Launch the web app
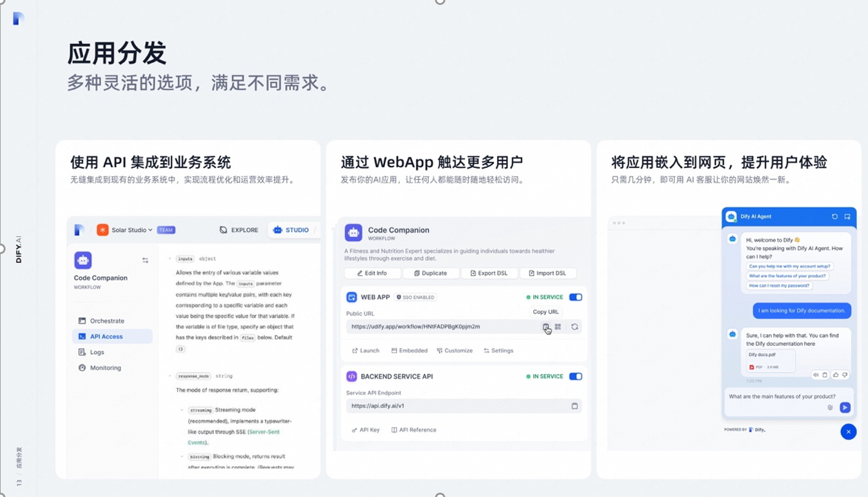The width and height of the screenshot is (868, 497). point(365,351)
